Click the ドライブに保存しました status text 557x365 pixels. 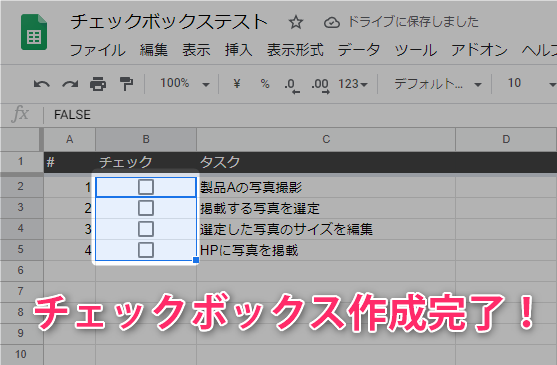pos(413,22)
